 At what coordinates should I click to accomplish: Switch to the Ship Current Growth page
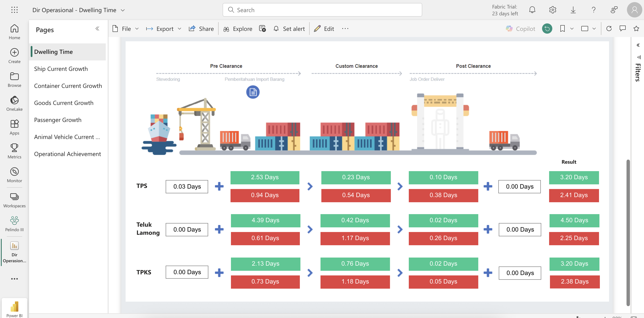point(61,69)
